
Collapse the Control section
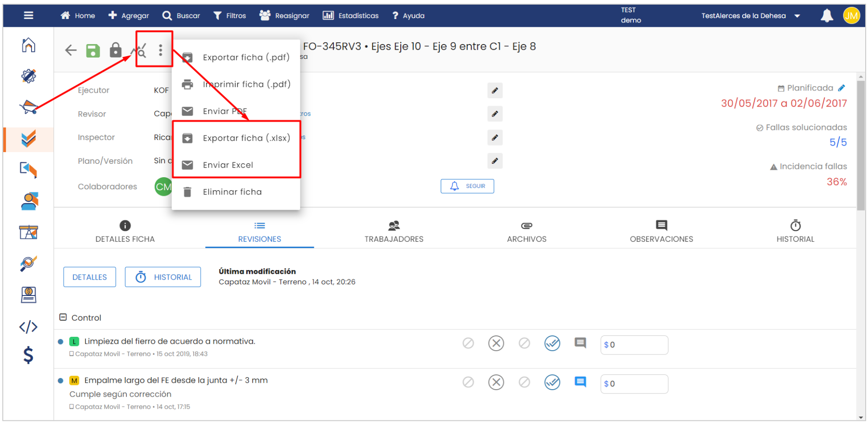(63, 317)
